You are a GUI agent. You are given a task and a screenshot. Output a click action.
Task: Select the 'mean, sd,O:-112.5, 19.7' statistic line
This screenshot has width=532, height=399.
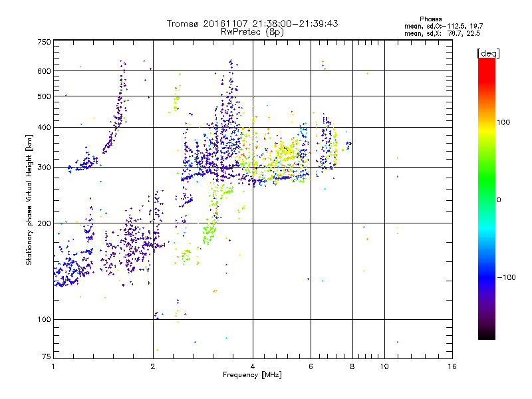(444, 27)
